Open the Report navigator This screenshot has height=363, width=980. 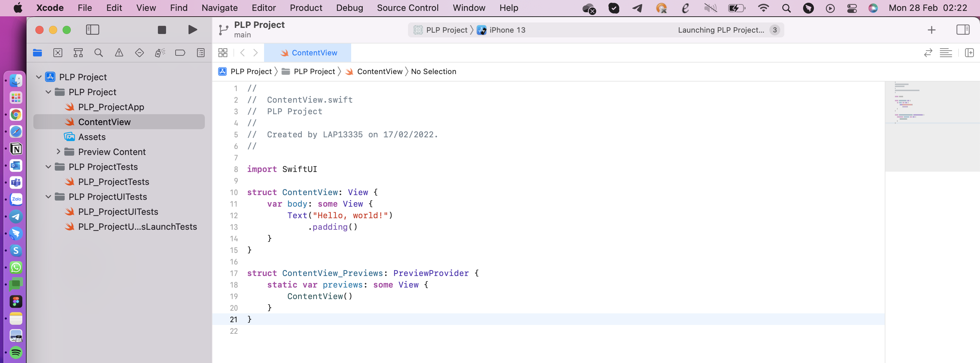coord(200,53)
